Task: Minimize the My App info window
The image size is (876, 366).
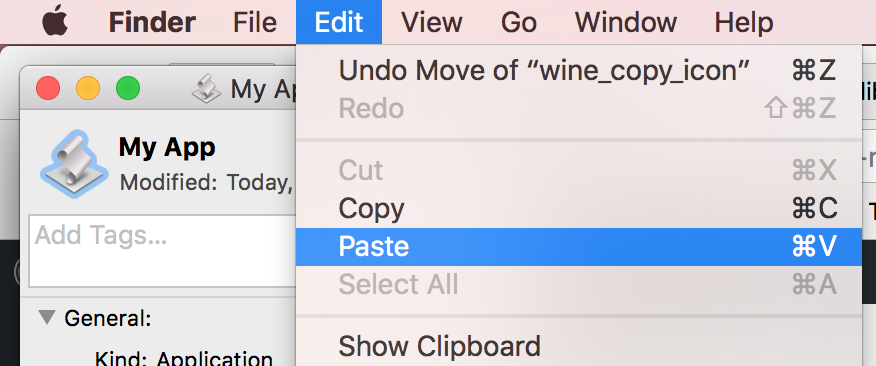Action: (x=88, y=88)
